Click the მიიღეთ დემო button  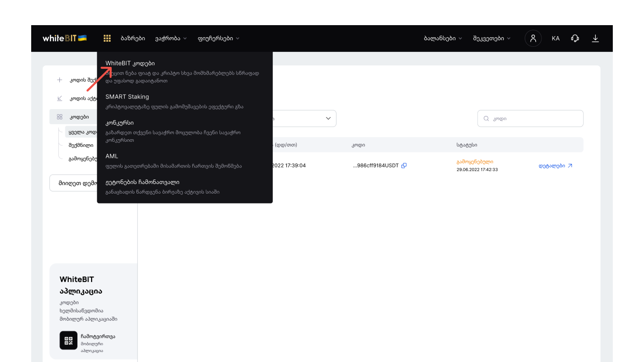[x=73, y=183]
